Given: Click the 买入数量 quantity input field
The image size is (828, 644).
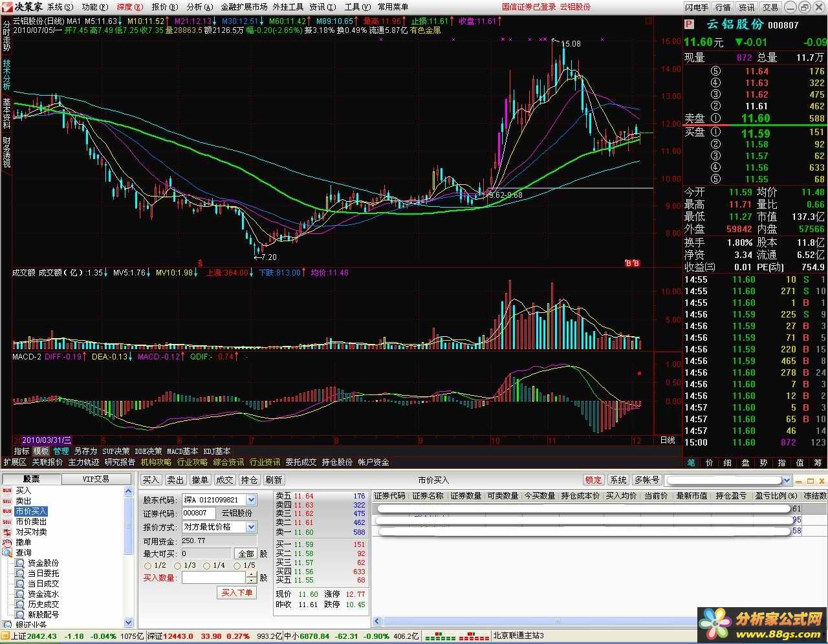Looking at the screenshot, I should pyautogui.click(x=214, y=578).
